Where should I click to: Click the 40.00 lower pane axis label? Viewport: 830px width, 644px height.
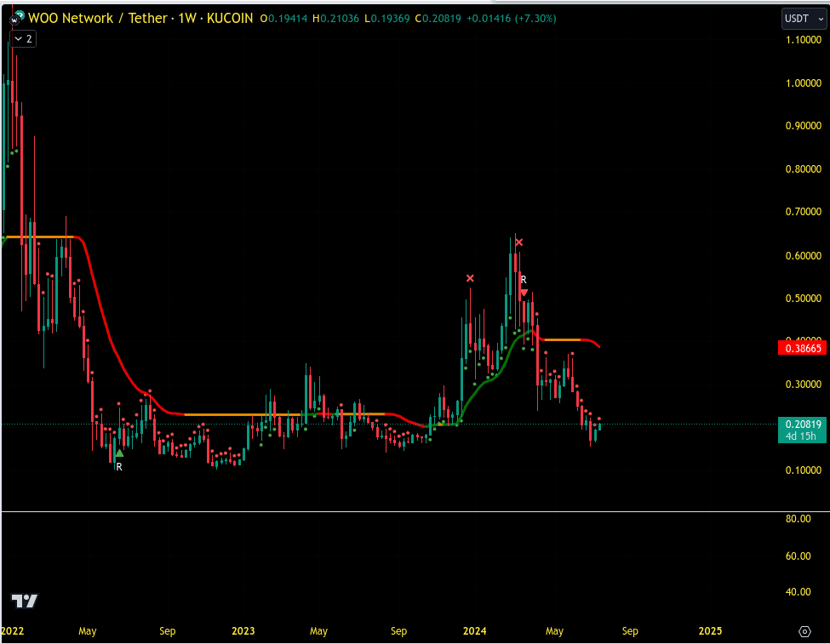(x=798, y=591)
